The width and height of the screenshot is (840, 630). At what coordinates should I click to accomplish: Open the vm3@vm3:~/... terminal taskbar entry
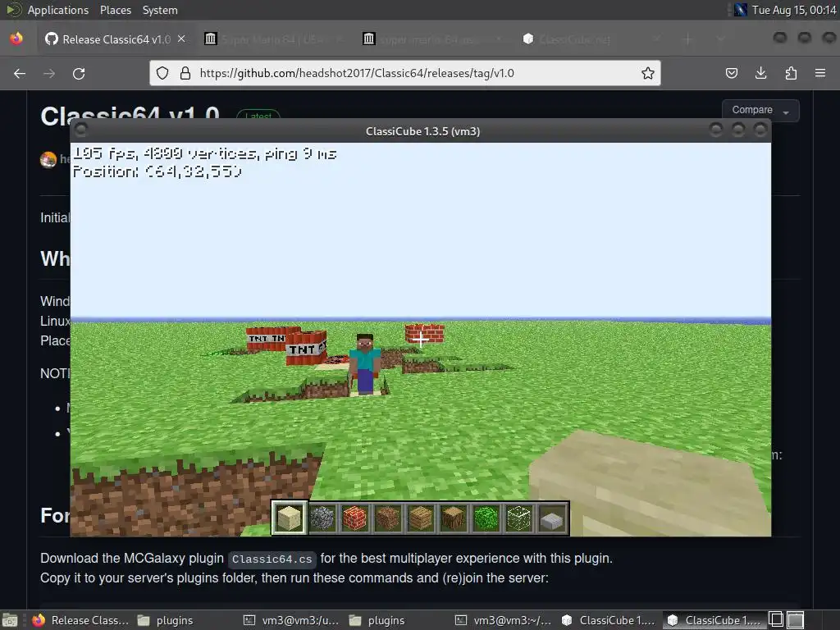tap(504, 620)
